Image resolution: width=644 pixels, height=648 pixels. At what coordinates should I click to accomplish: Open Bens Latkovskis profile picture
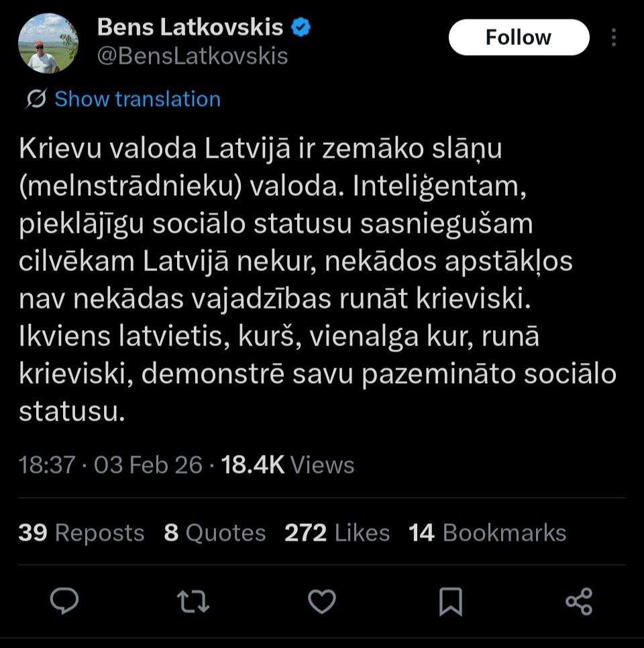[x=48, y=43]
